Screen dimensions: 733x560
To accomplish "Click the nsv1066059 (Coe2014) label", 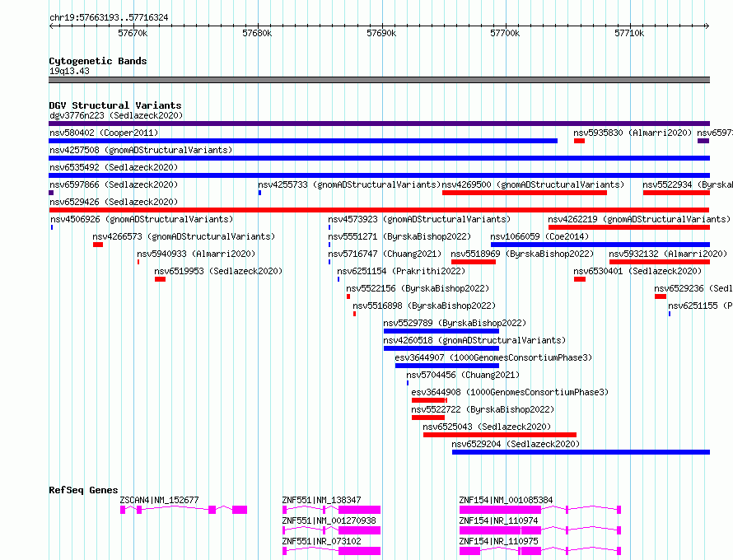I will 539,236.
